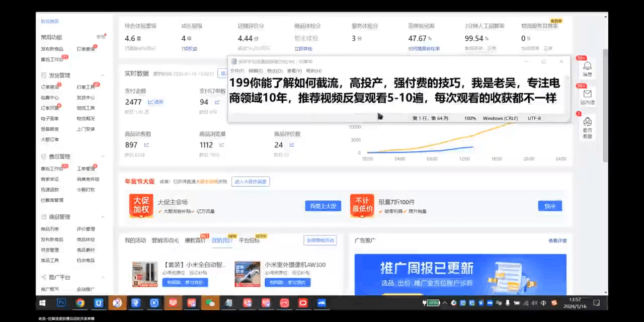
Task: Click the 发货管理 section icon in sidebar
Action: pos(44,75)
